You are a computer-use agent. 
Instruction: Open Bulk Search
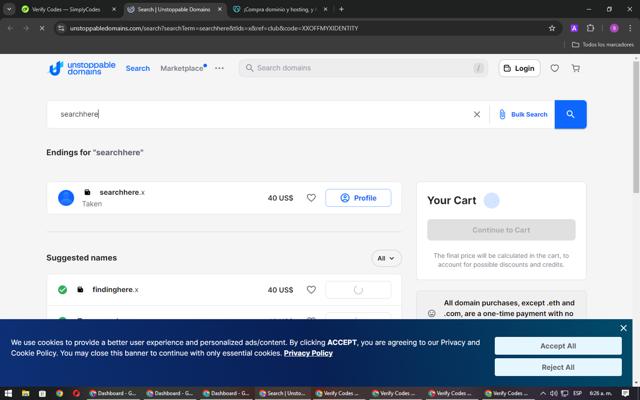tap(523, 114)
